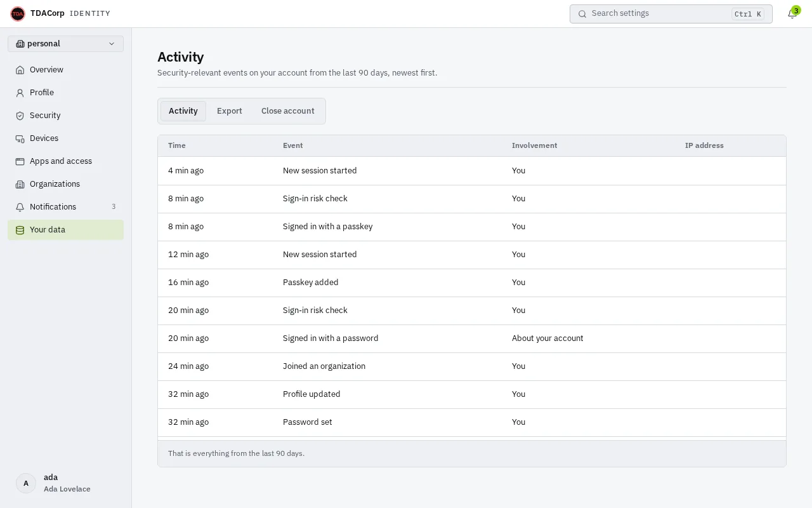
Task: Click the Profile person icon
Action: (20, 93)
